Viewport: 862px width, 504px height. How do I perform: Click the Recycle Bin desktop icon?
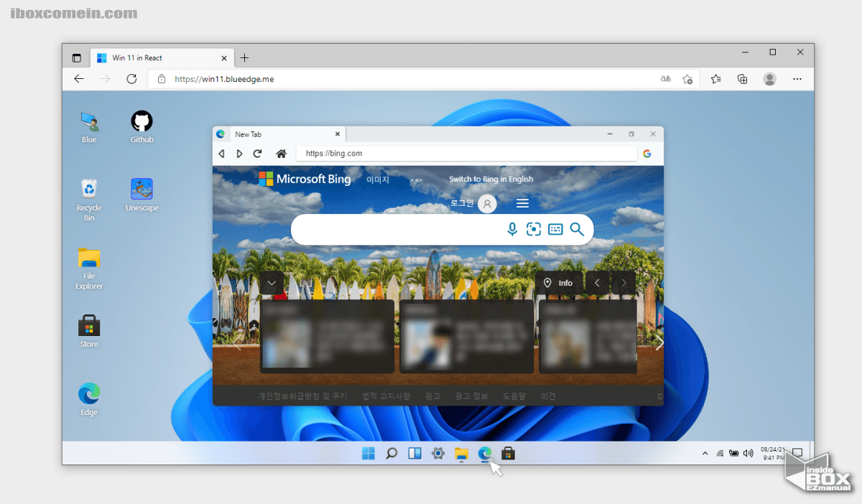click(89, 190)
